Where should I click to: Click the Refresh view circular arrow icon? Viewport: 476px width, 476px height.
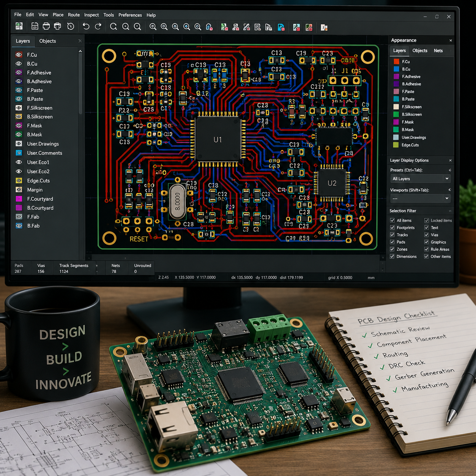tap(113, 27)
